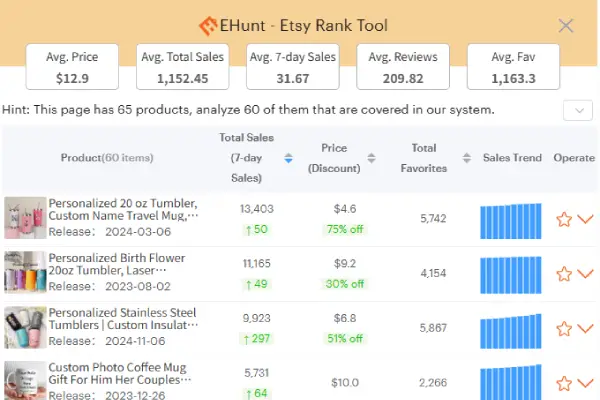Expand details for Custom Photo Coffee Mug row
Image resolution: width=600 pixels, height=400 pixels.
[x=585, y=383]
